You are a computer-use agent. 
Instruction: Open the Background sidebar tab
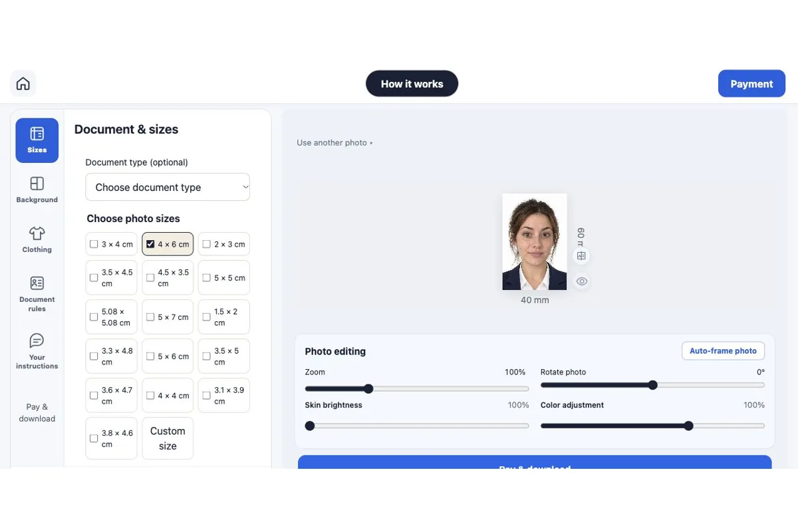37,190
